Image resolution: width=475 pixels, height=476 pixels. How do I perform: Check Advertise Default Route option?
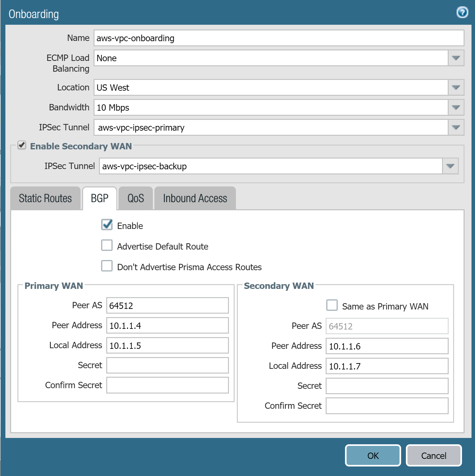coord(107,245)
